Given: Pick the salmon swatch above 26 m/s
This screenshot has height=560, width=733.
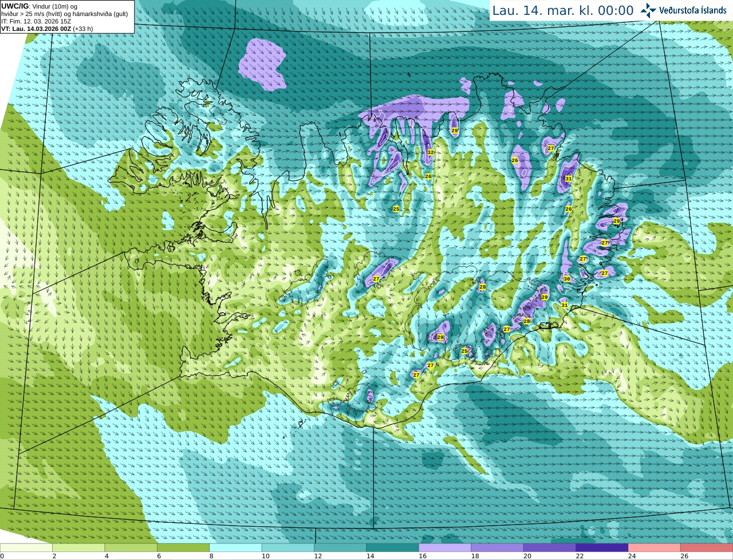Looking at the screenshot, I should [707, 548].
